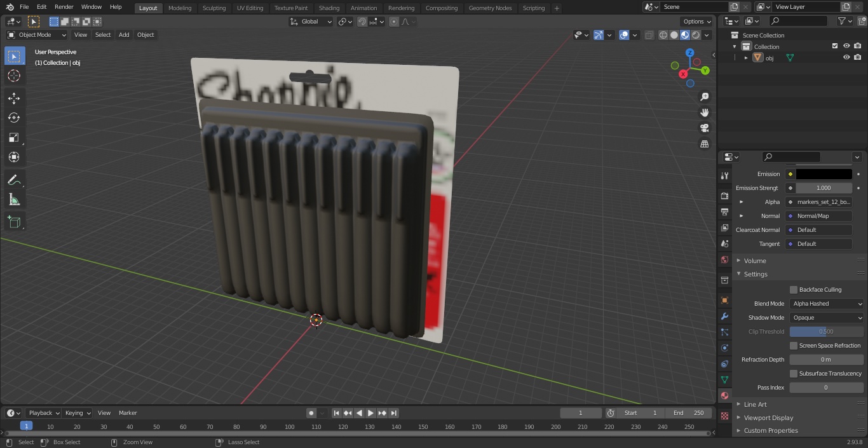Activate the Scale tool
This screenshot has width=868, height=448.
point(14,137)
